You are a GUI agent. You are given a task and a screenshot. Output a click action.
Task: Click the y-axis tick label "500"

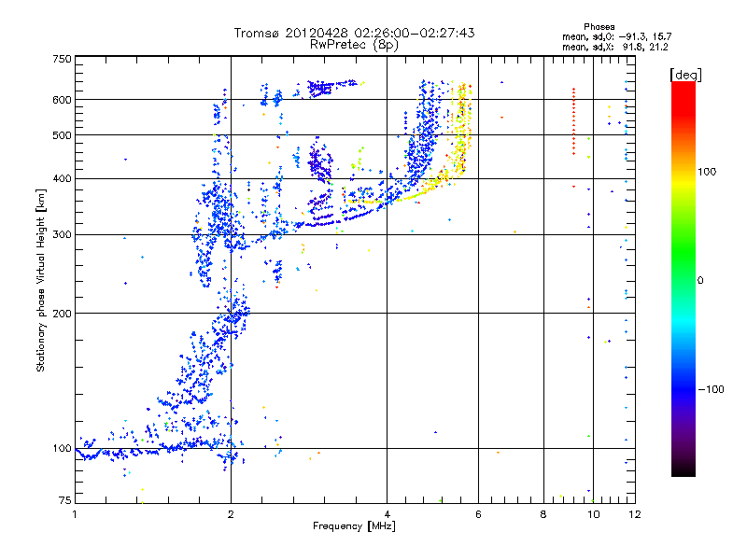click(62, 135)
